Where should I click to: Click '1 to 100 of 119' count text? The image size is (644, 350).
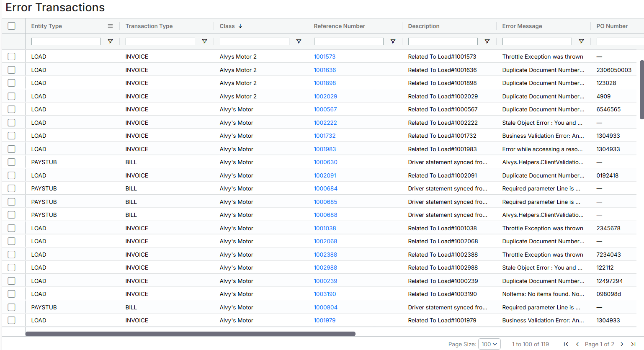tap(531, 344)
